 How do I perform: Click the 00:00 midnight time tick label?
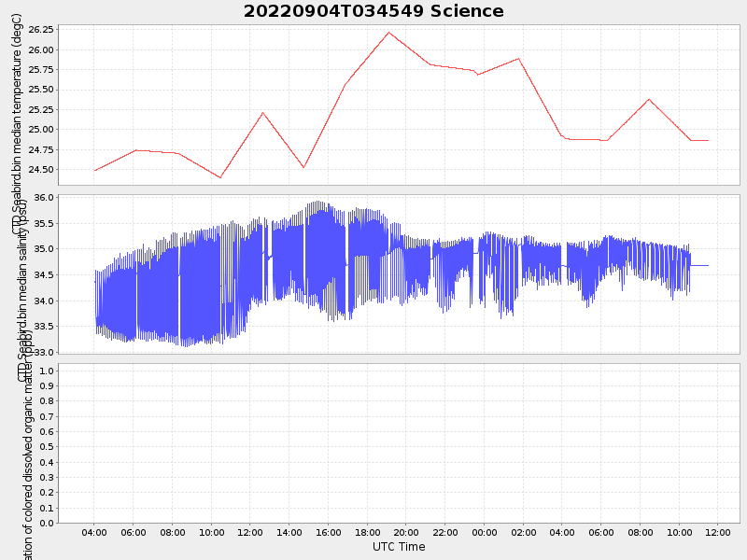tap(485, 532)
